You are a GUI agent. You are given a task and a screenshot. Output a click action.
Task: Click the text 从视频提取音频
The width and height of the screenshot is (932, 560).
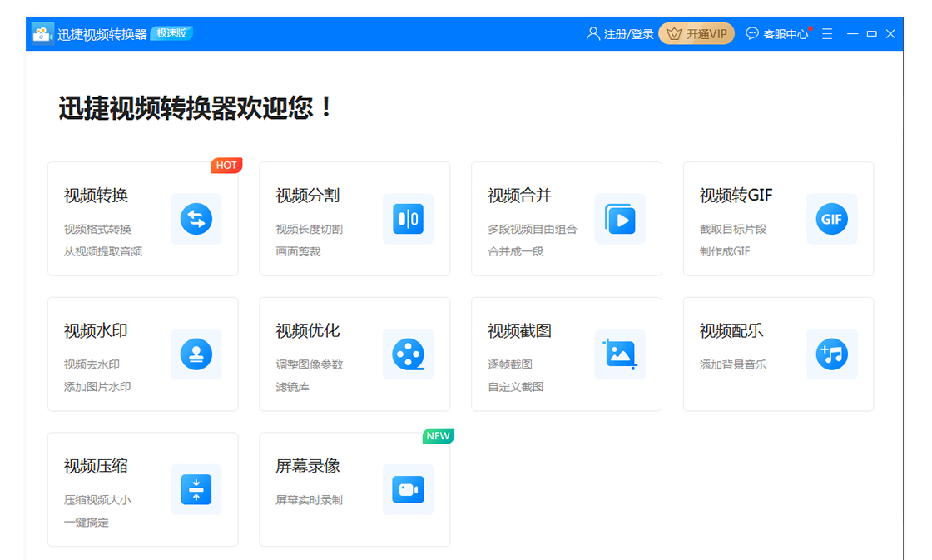point(103,251)
